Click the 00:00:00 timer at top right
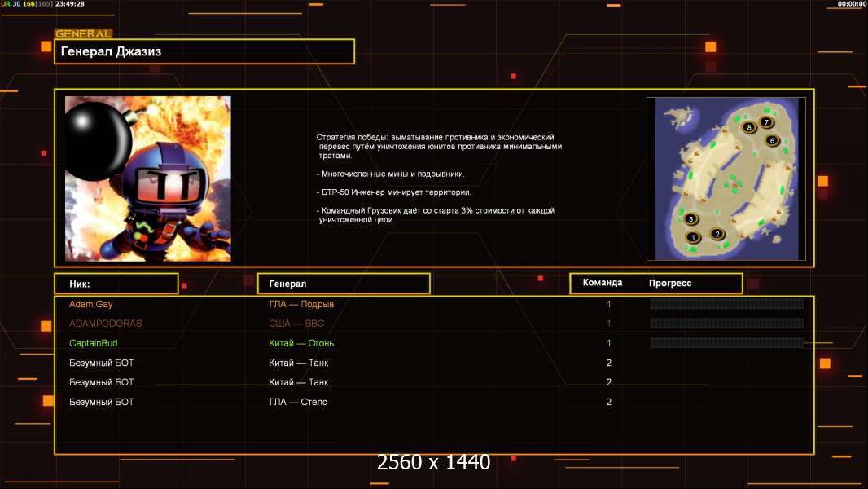Screen dimensions: 868x489 852,4
